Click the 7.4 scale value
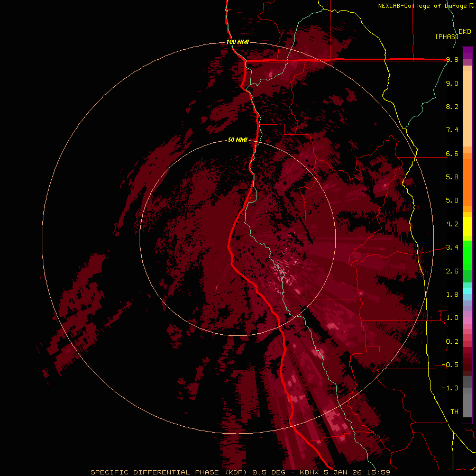 pyautogui.click(x=452, y=130)
